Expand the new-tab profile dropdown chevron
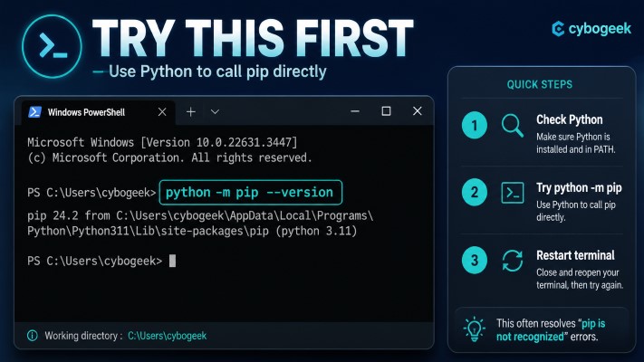 click(x=215, y=111)
